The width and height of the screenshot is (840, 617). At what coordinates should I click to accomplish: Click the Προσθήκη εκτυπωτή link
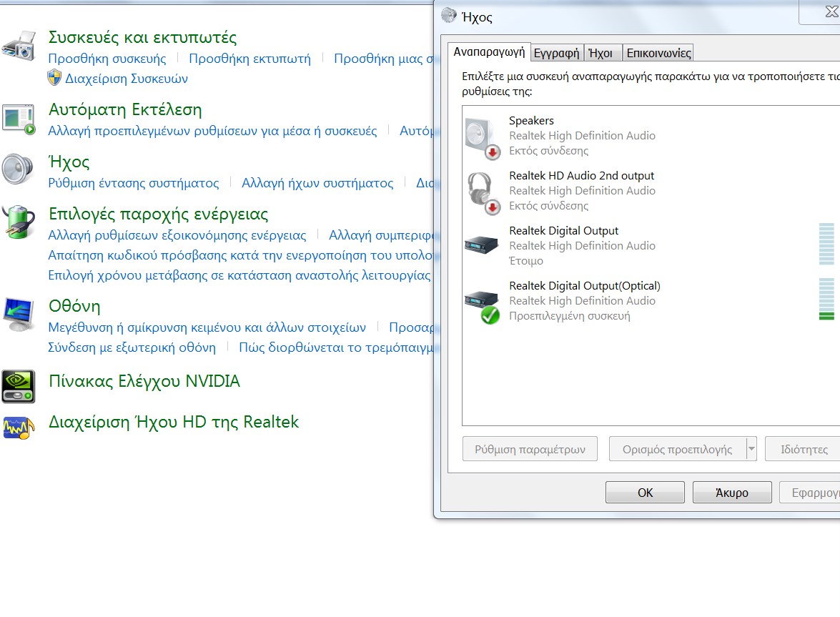[249, 59]
